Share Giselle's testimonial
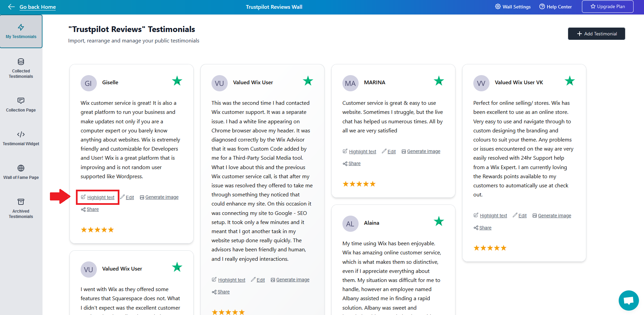The image size is (644, 315). 92,210
